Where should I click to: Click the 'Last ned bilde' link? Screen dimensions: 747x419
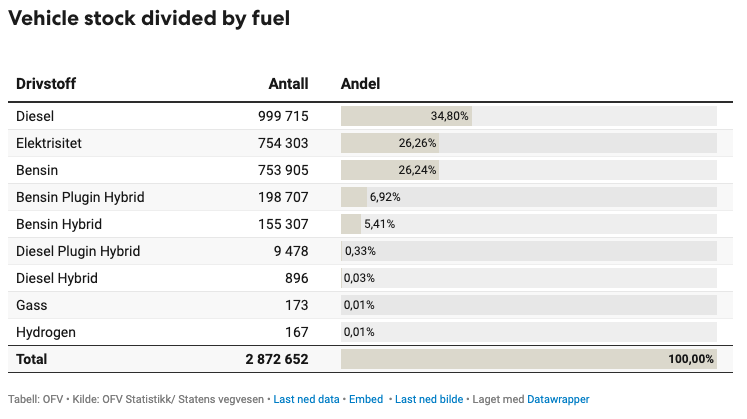click(429, 399)
